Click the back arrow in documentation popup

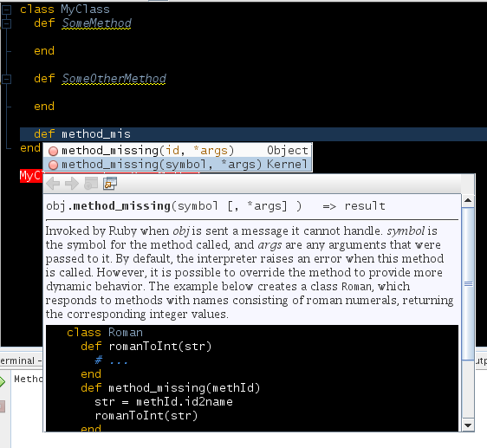53,184
